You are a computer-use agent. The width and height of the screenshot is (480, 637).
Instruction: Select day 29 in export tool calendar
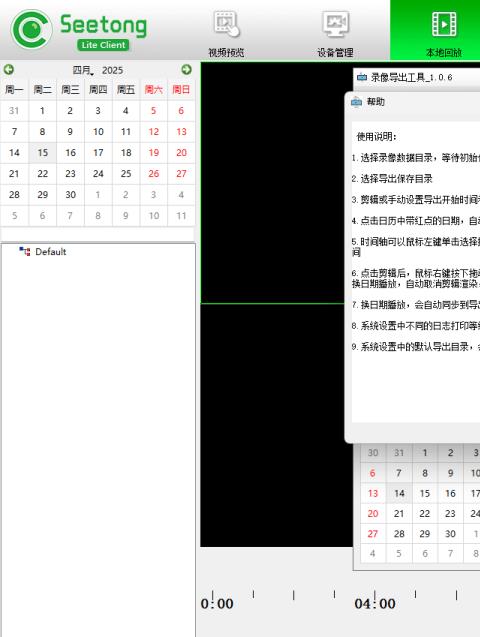click(425, 533)
